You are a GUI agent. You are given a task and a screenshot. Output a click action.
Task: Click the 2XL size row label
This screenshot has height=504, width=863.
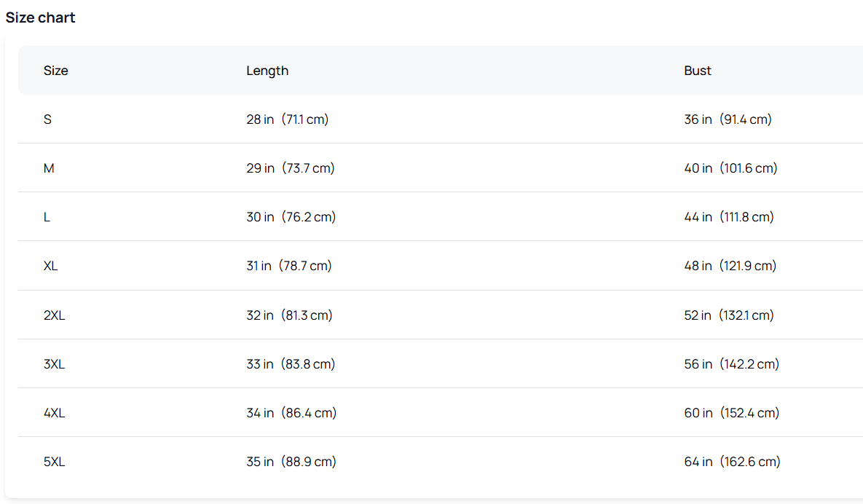coord(54,315)
